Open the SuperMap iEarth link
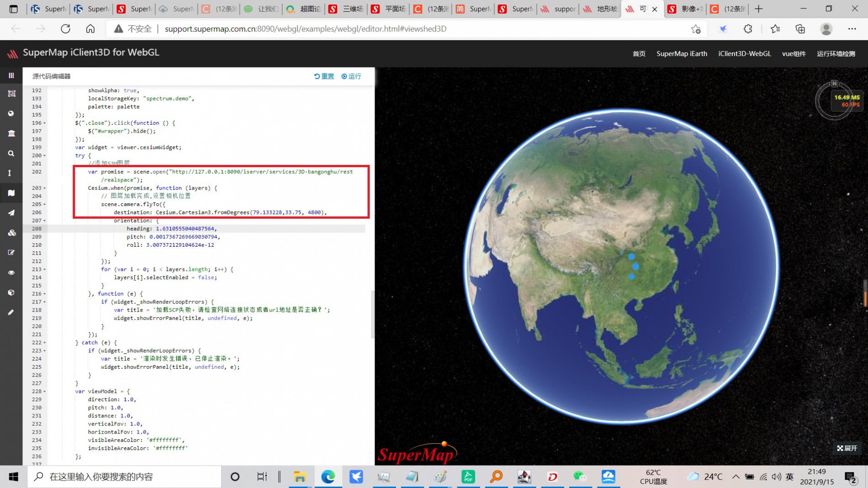This screenshot has height=488, width=868. tap(682, 53)
